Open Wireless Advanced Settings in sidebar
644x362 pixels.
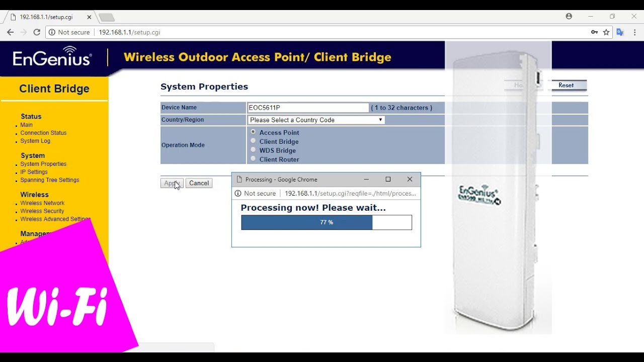tap(55, 219)
